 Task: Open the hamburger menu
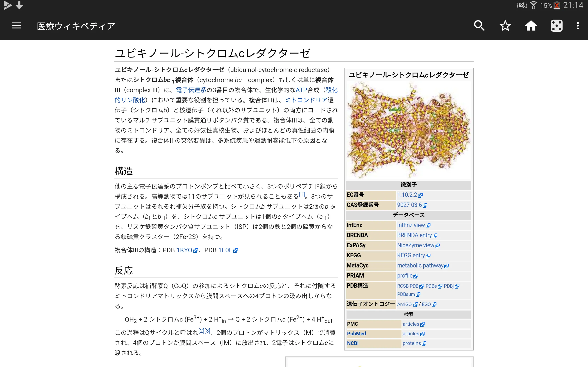pyautogui.click(x=17, y=26)
